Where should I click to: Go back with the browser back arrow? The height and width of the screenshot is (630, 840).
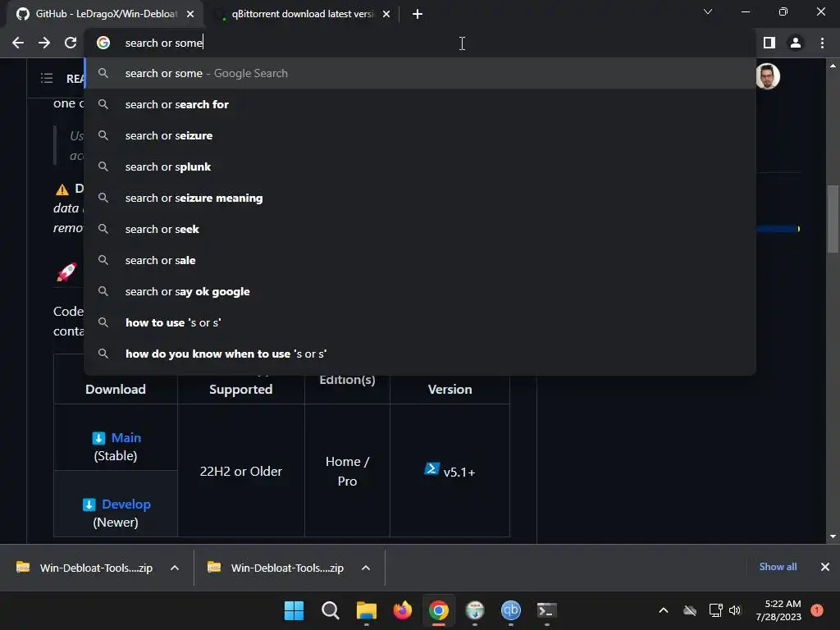coord(18,43)
